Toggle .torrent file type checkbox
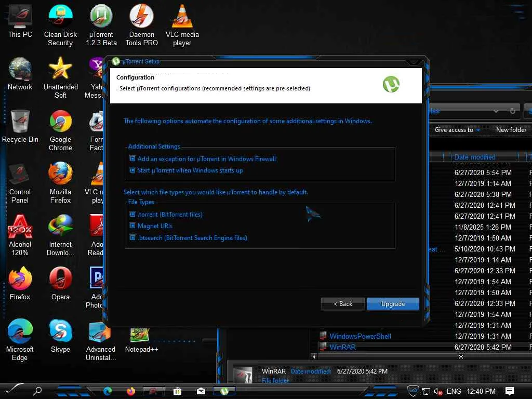Image resolution: width=532 pixels, height=399 pixels. pyautogui.click(x=132, y=215)
